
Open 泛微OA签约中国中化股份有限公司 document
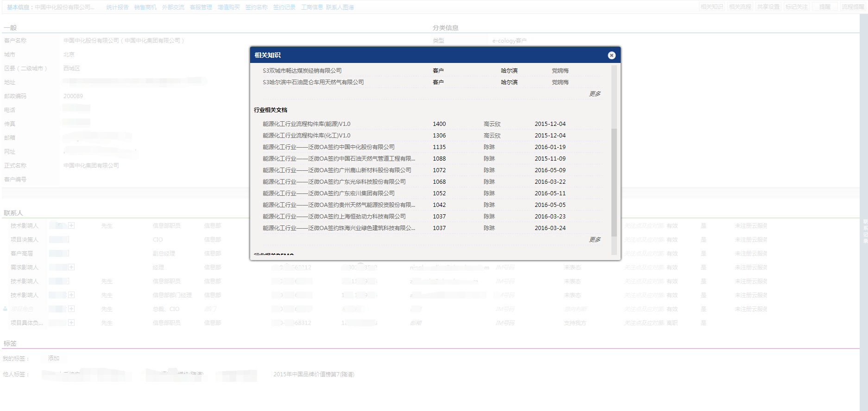(328, 147)
